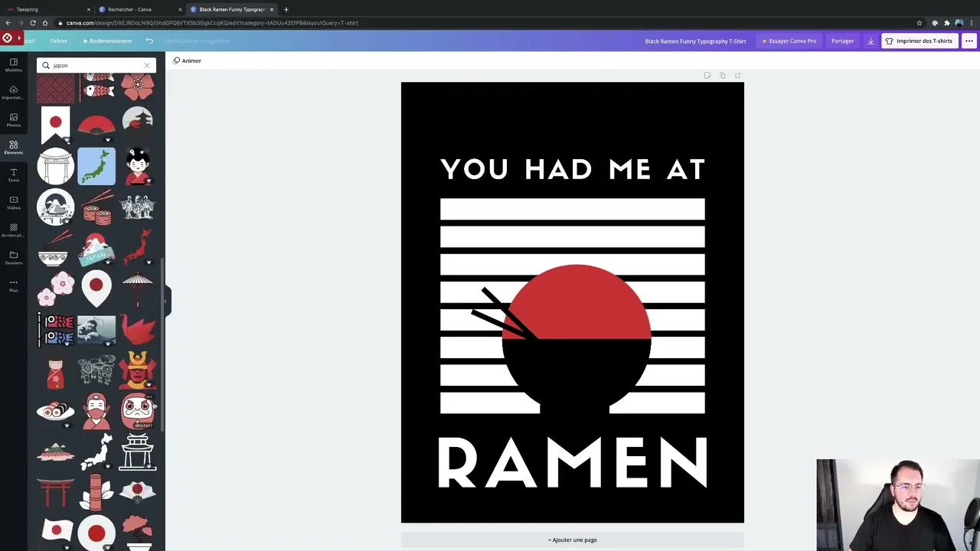The height and width of the screenshot is (551, 980).
Task: Go back in browser history
Action: pyautogui.click(x=8, y=23)
